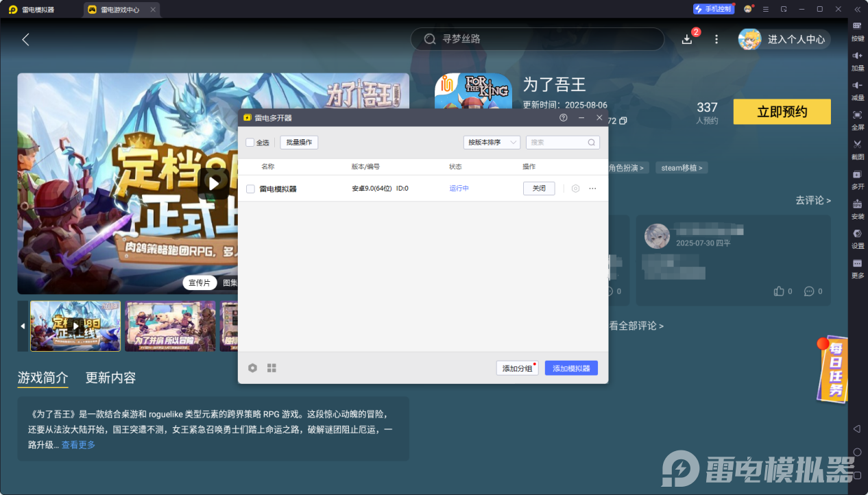Click the Android back triangle icon
868x495 pixels.
tap(857, 428)
